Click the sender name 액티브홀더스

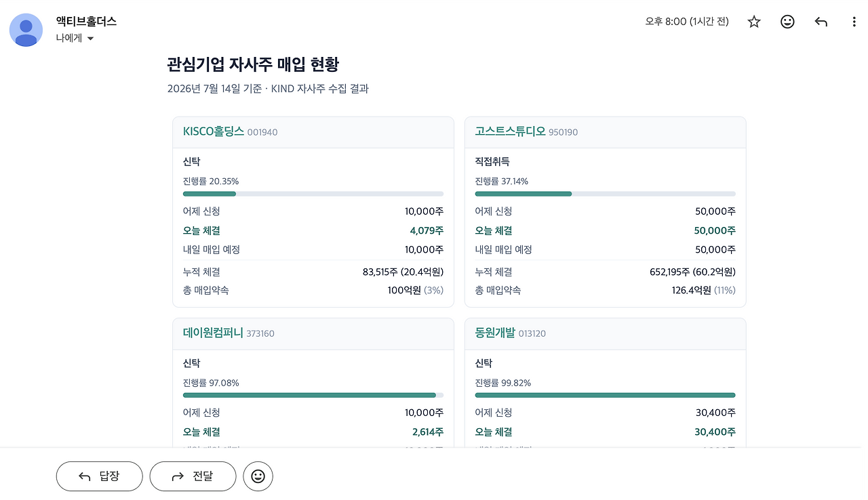pos(86,22)
